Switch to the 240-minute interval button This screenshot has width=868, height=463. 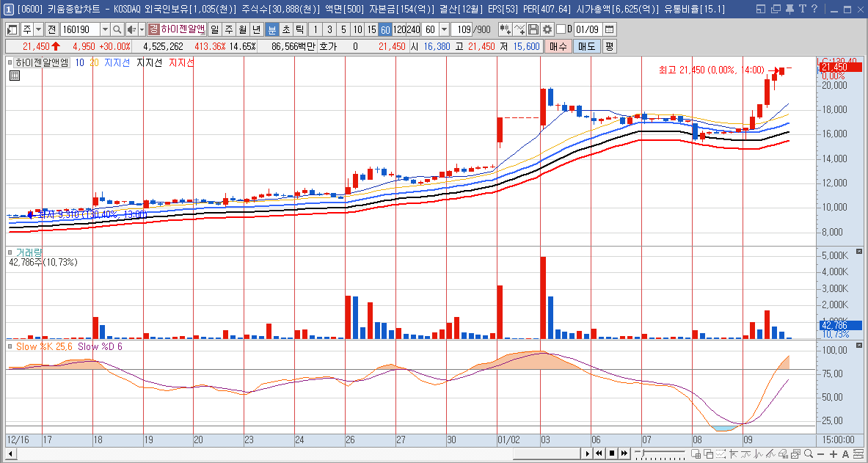[413, 29]
